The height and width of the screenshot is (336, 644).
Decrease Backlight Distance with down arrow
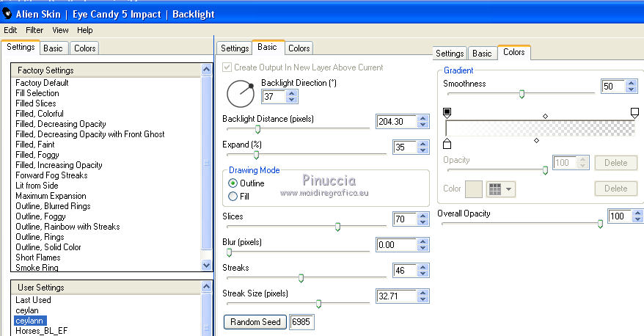(x=423, y=125)
